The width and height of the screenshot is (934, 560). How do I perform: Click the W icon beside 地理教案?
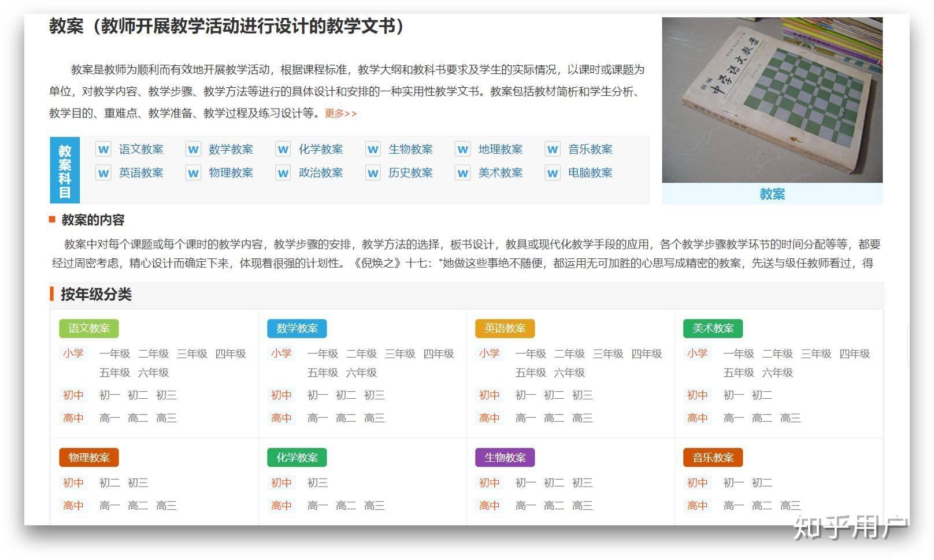pos(462,149)
